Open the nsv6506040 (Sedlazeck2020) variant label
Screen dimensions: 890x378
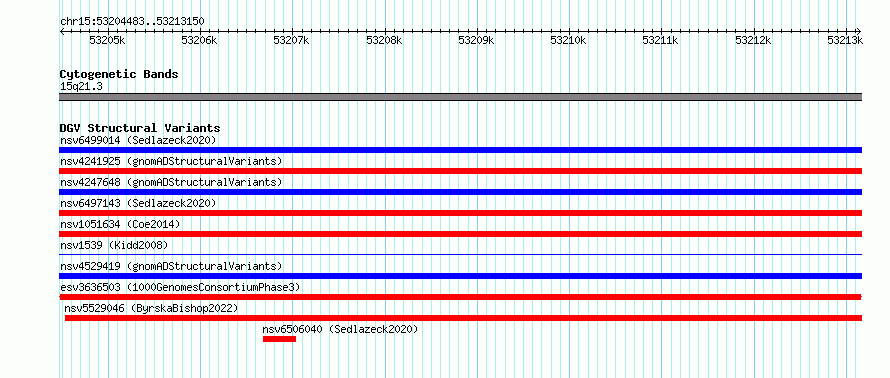click(340, 329)
